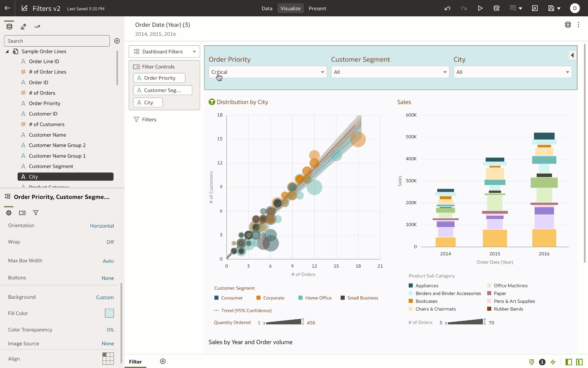The image size is (588, 368).
Task: Toggle Wrap setting Off
Action: [x=110, y=242]
